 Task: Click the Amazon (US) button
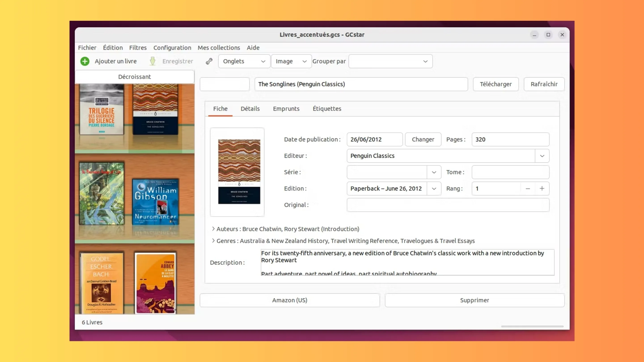290,300
